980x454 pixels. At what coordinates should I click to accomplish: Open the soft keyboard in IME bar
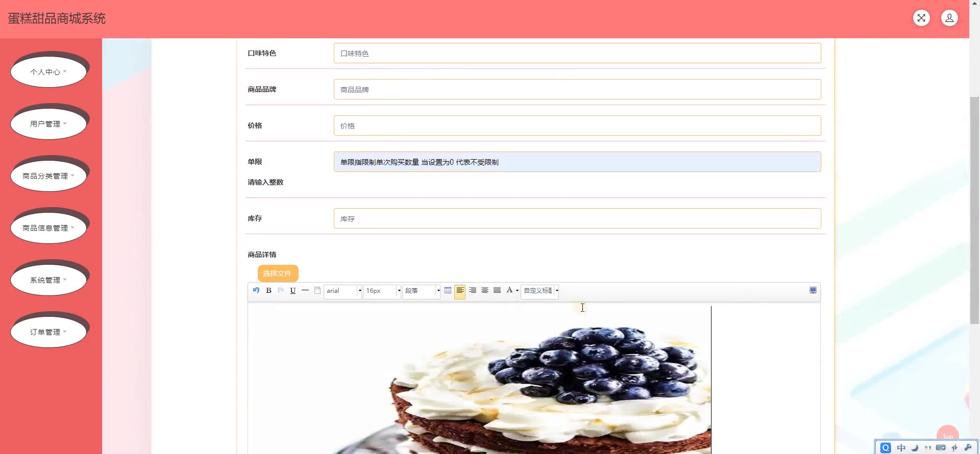coord(941,447)
